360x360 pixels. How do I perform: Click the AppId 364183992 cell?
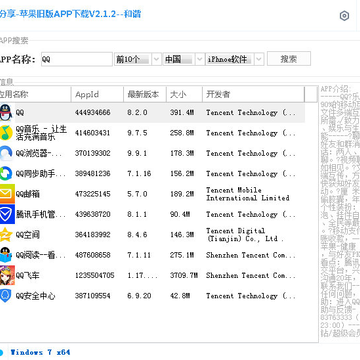pyautogui.click(x=92, y=235)
